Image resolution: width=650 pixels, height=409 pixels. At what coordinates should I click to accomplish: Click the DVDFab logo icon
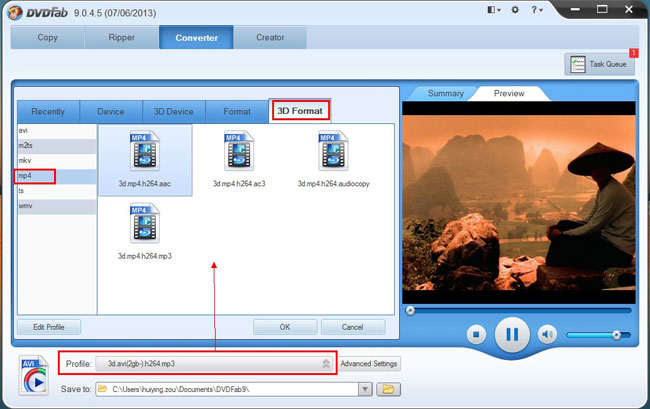15,12
